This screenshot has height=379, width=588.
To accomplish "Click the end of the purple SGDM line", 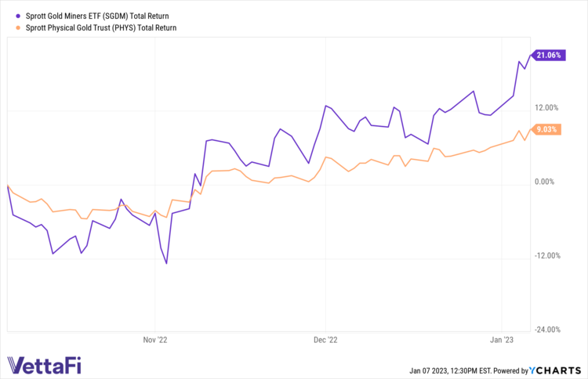I will point(531,56).
